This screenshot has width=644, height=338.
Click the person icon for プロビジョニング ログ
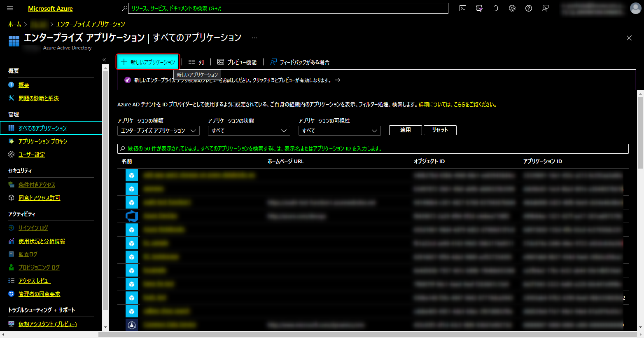point(11,268)
